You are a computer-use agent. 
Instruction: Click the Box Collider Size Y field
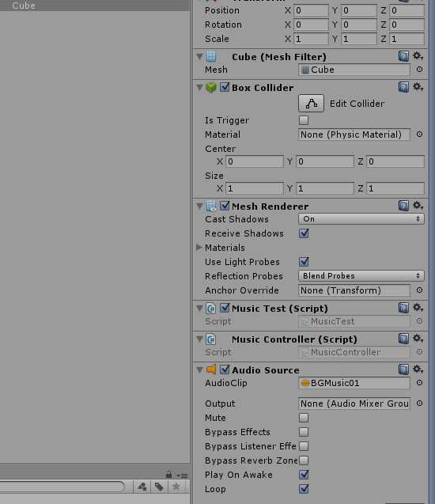pos(325,188)
